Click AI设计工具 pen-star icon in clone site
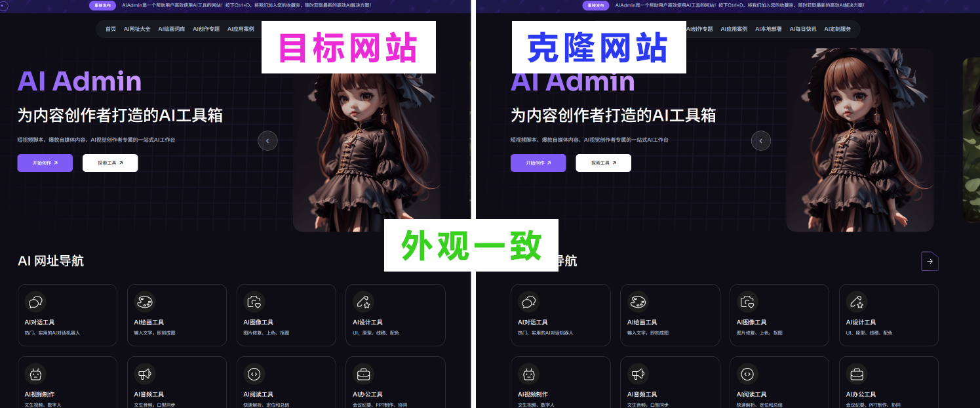This screenshot has width=980, height=408. 857,302
